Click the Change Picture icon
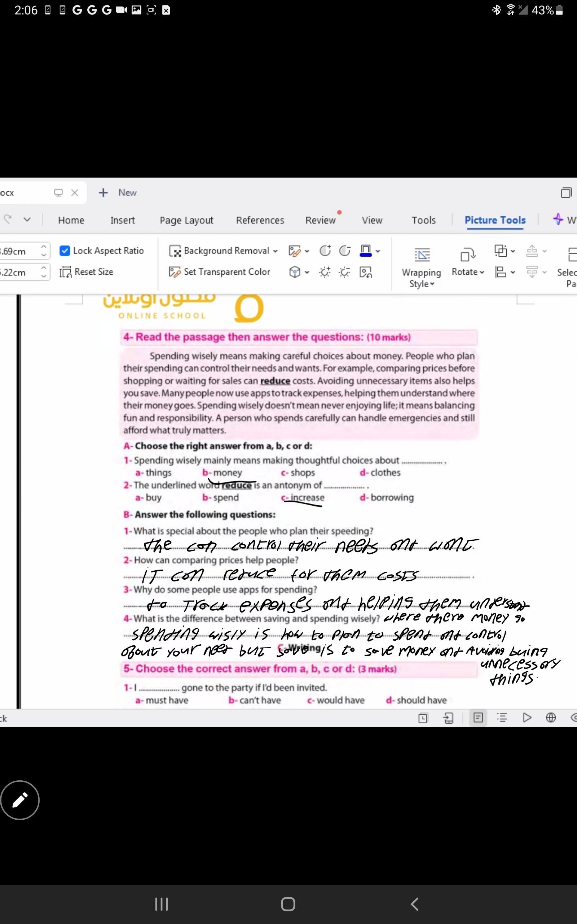 click(366, 272)
